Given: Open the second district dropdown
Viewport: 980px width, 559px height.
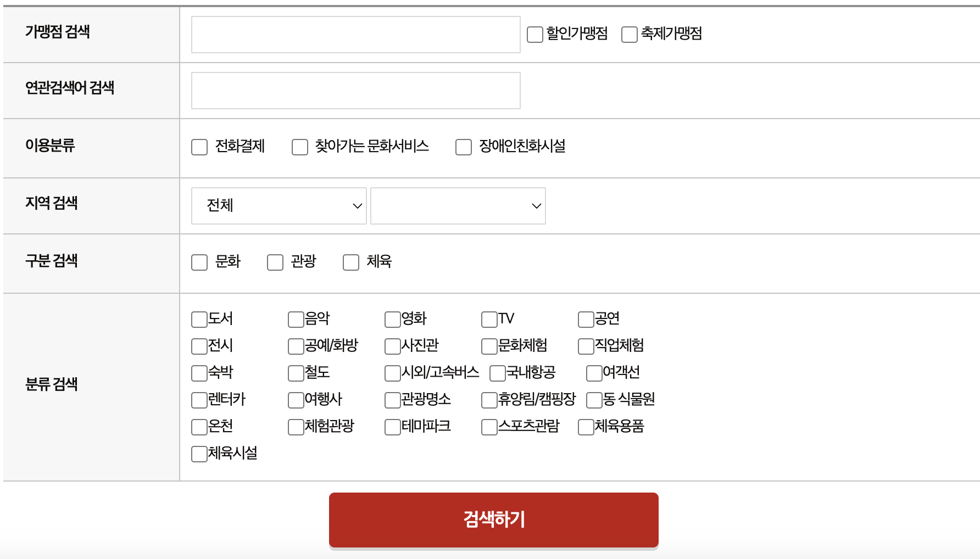Looking at the screenshot, I should pyautogui.click(x=458, y=205).
